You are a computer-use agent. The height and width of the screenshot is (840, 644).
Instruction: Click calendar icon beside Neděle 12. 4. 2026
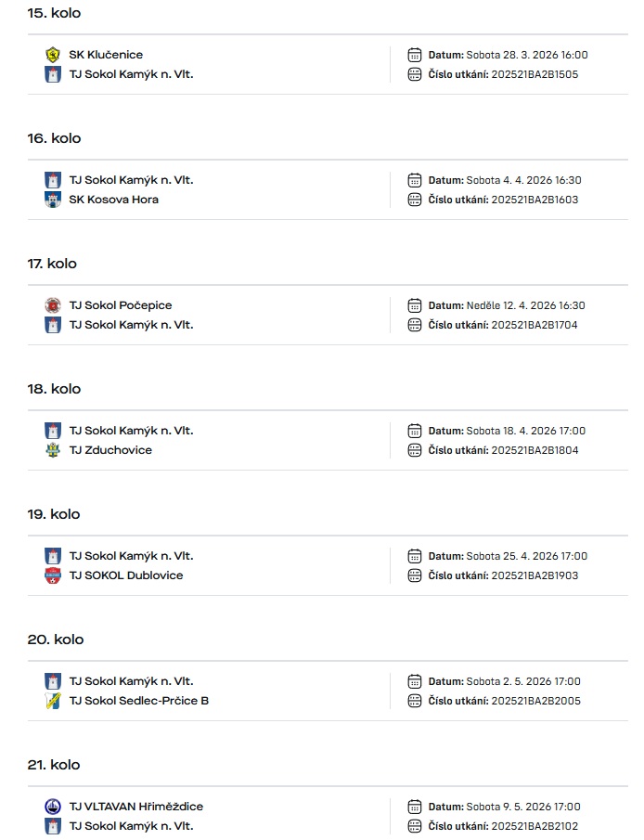click(415, 305)
